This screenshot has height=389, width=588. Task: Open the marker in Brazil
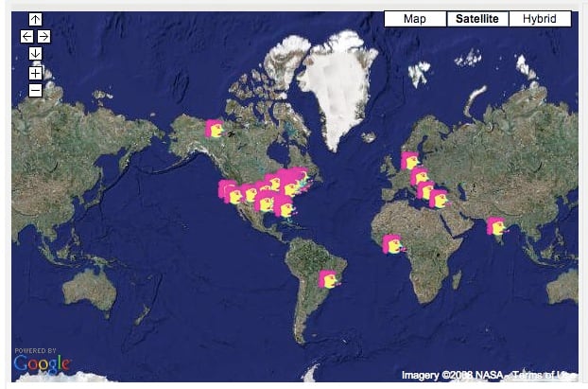click(x=327, y=279)
